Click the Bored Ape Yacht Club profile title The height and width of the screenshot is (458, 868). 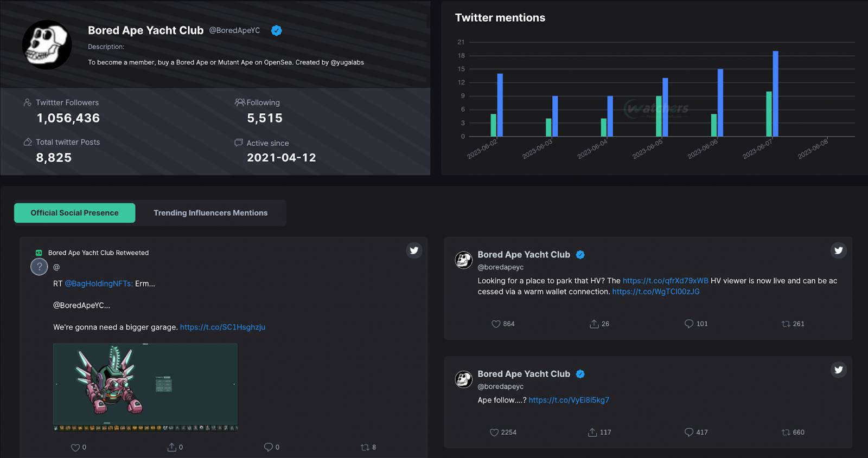click(x=146, y=30)
